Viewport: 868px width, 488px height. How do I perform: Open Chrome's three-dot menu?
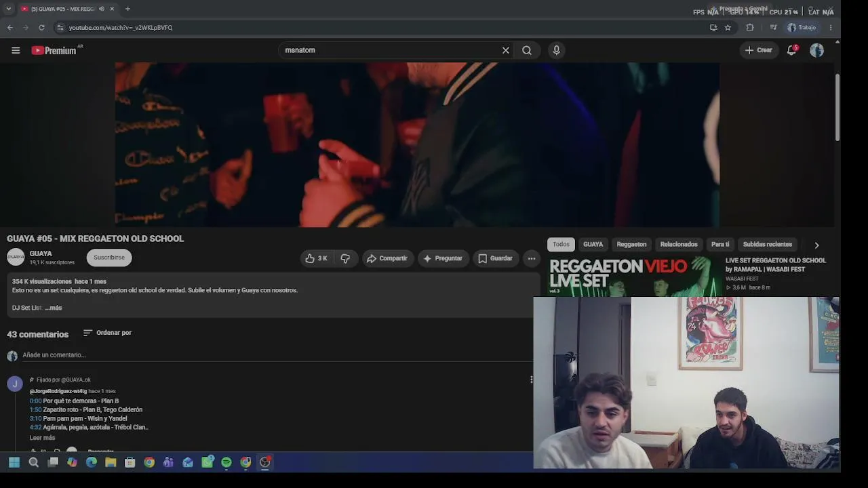[x=831, y=28]
